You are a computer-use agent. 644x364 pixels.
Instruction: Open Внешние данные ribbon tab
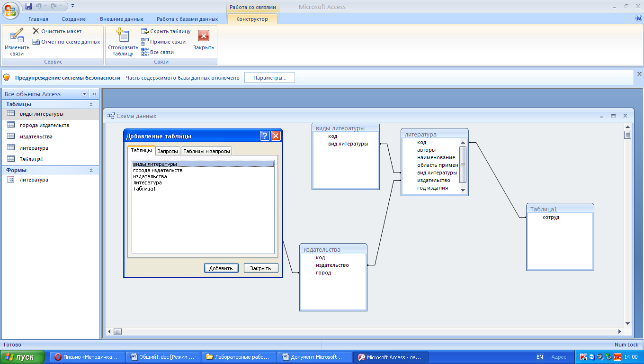pos(122,19)
